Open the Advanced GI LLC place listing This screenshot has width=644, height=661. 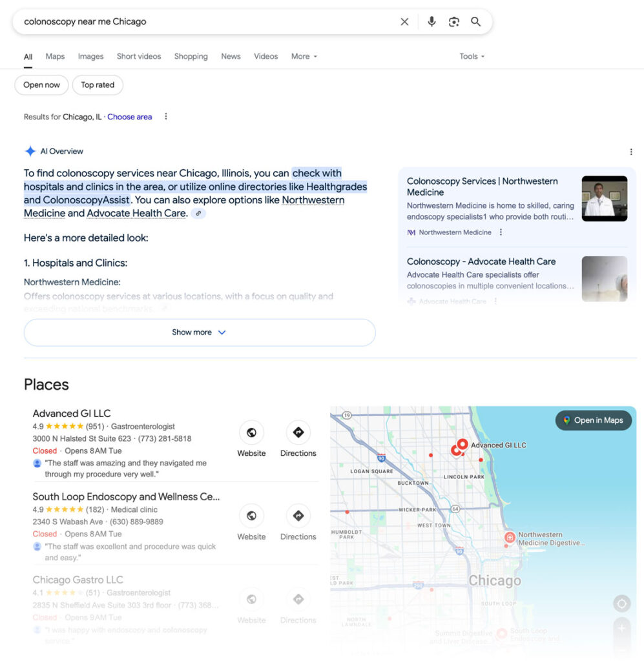pos(72,414)
